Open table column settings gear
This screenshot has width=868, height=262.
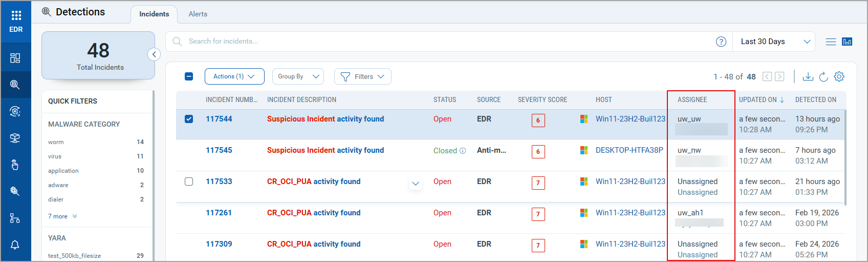839,76
